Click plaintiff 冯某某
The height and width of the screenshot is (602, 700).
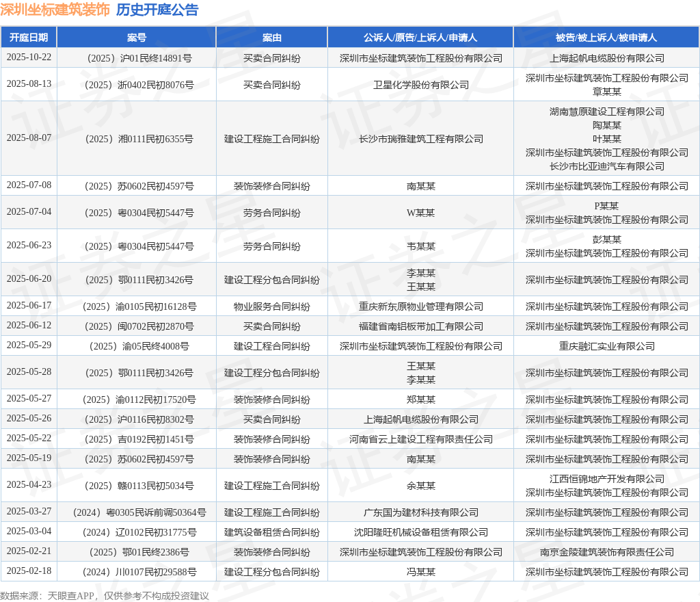tap(421, 572)
